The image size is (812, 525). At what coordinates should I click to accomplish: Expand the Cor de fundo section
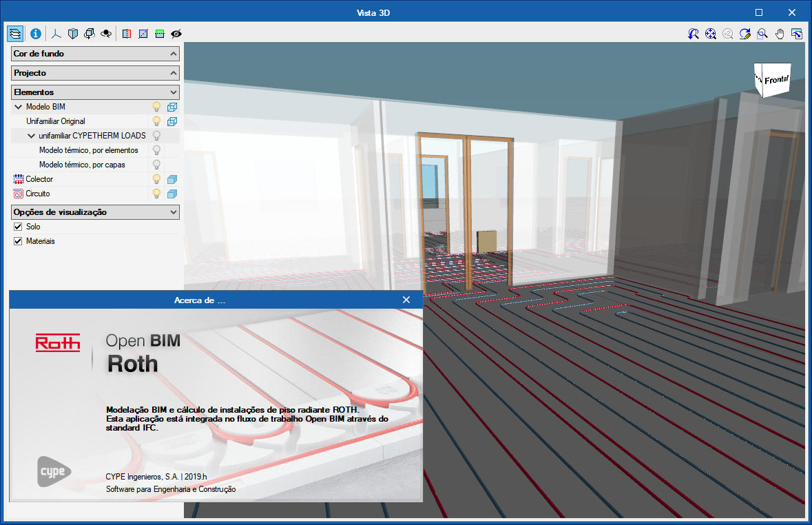[95, 53]
